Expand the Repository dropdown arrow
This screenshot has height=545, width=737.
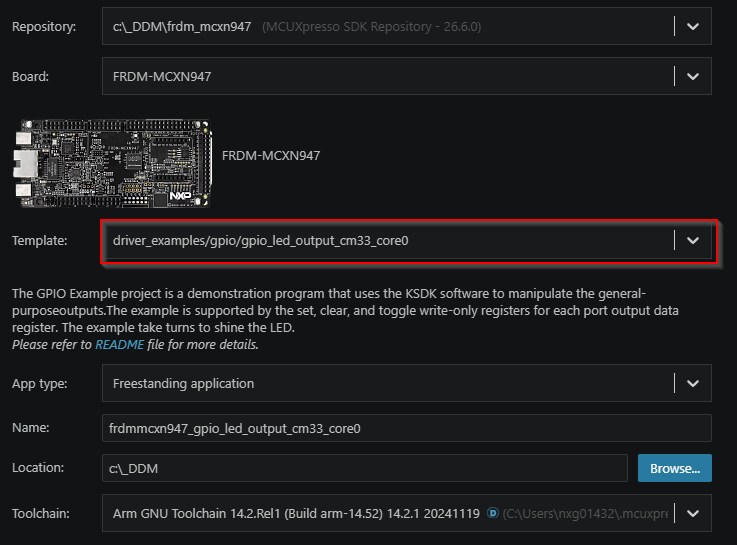pos(693,27)
